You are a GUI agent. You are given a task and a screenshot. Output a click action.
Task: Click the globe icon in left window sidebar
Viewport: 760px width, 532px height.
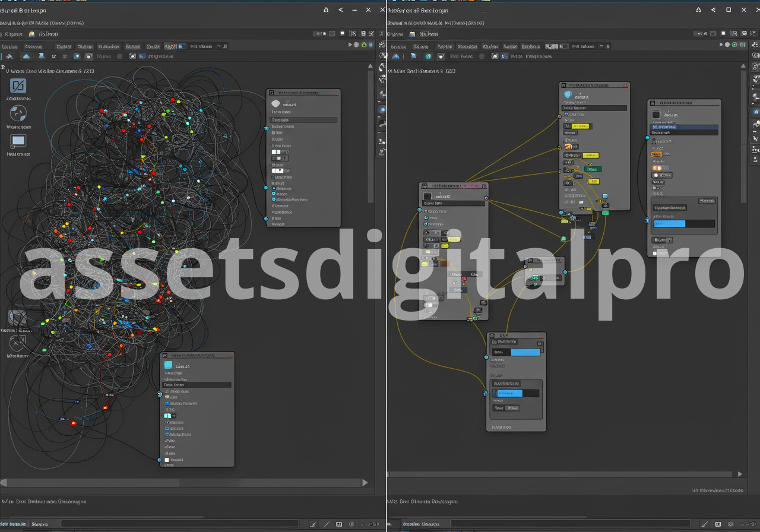[18, 113]
